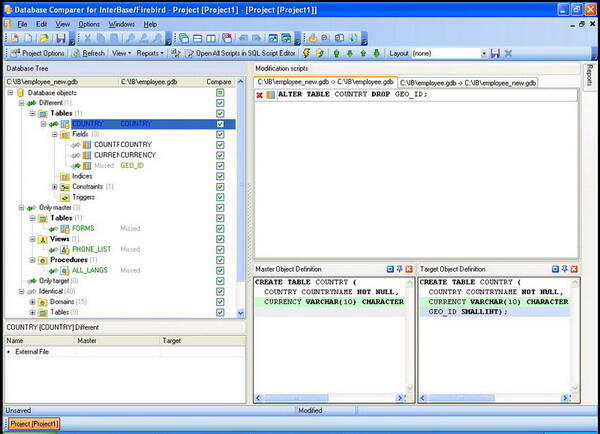Click the close window icon with red mark
Screen dimensions: 600x434
(227, 38)
